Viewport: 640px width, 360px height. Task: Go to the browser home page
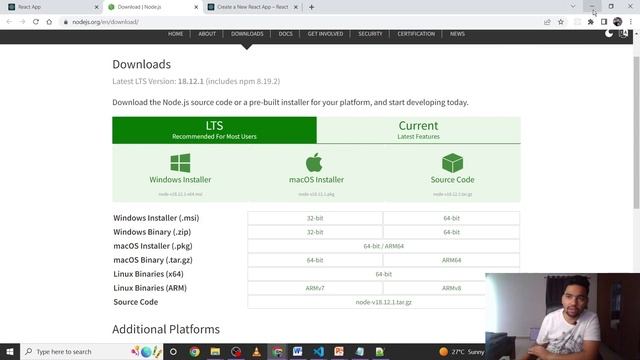pos(49,22)
